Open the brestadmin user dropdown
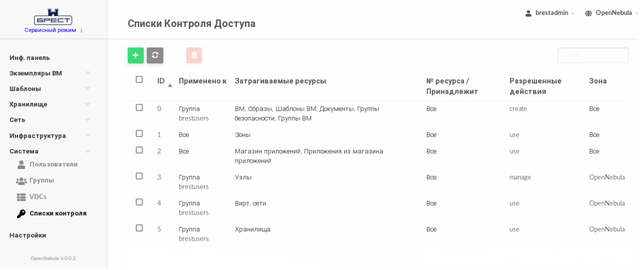The height and width of the screenshot is (270, 644). [x=554, y=13]
